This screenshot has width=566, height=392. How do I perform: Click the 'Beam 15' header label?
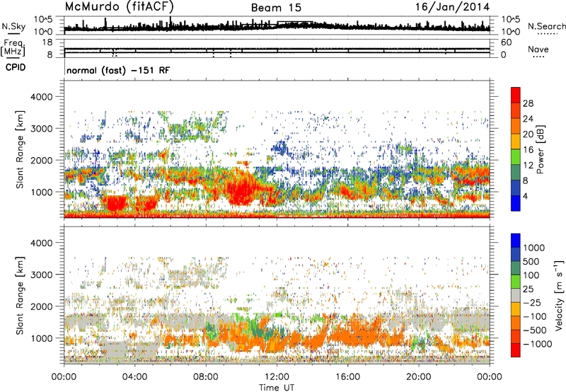276,8
